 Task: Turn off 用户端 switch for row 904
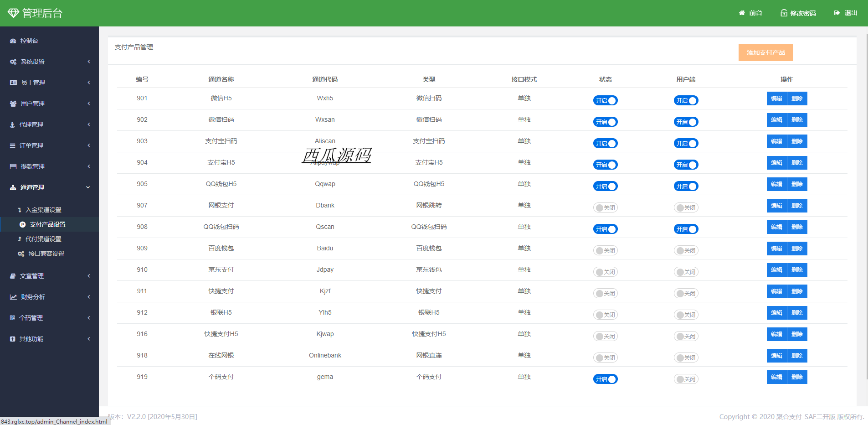[686, 165]
